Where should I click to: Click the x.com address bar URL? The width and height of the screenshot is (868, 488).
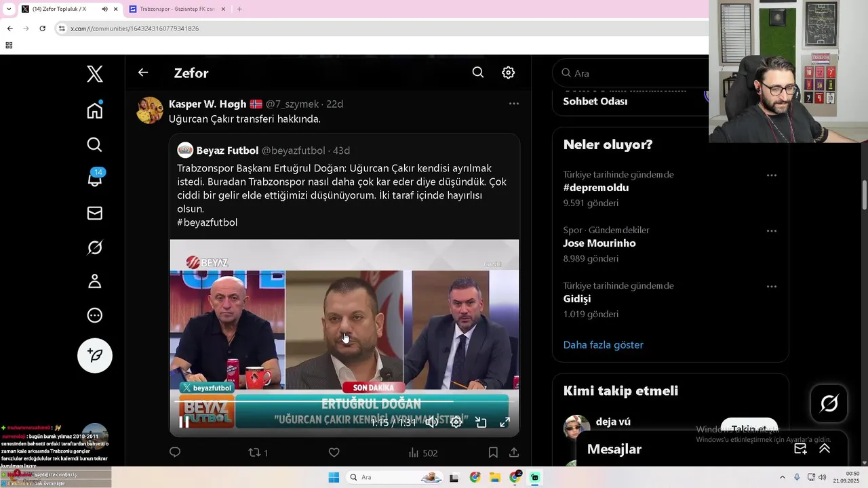click(134, 28)
